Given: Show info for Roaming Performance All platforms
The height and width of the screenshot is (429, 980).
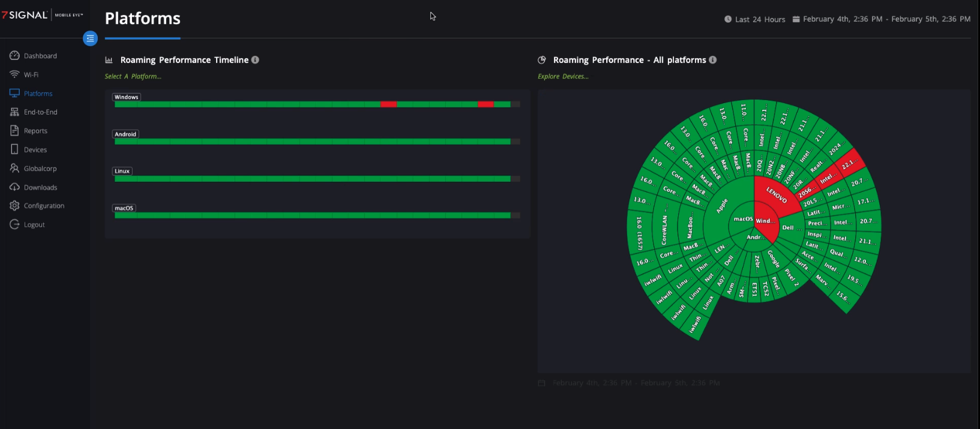Looking at the screenshot, I should 712,60.
